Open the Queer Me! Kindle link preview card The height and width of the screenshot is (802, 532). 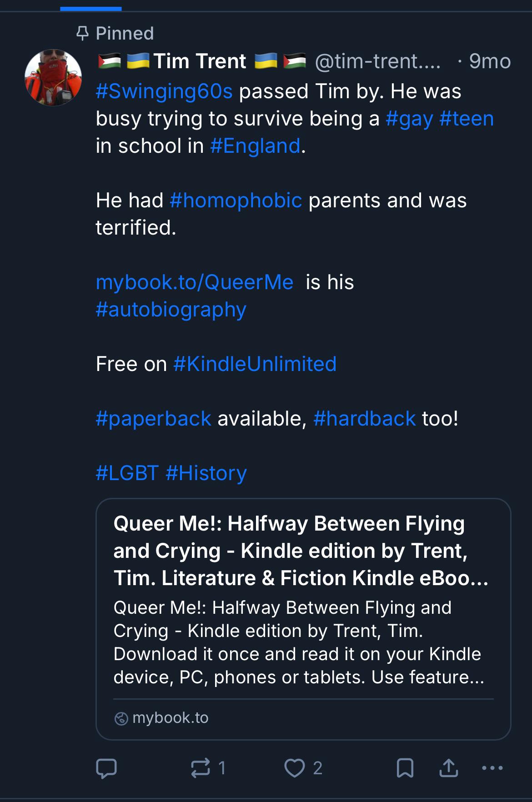click(x=303, y=619)
